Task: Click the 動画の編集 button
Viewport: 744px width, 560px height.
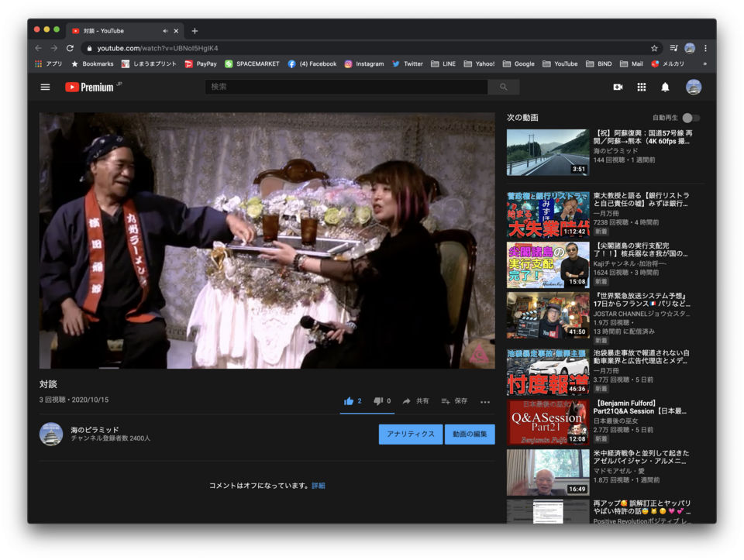Action: tap(470, 434)
